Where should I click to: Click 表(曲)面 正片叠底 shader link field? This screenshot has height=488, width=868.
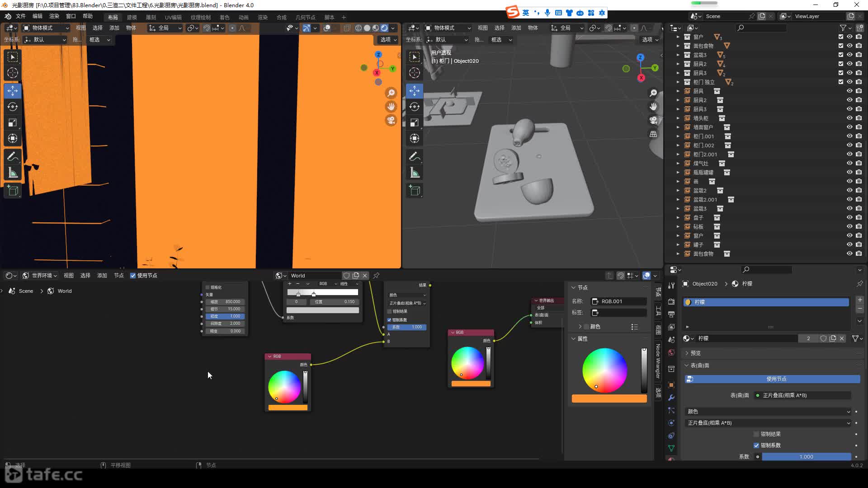(802, 395)
